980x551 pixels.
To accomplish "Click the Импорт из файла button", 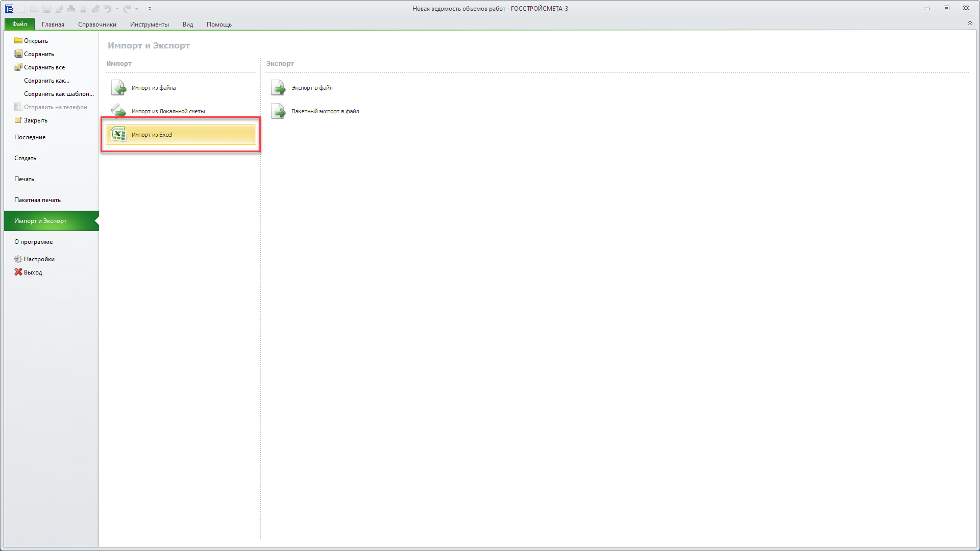I will tap(181, 88).
